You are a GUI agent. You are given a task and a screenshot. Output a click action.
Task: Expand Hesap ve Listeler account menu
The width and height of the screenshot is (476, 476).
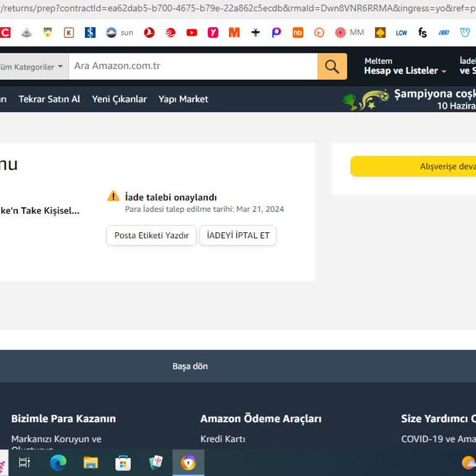(405, 66)
